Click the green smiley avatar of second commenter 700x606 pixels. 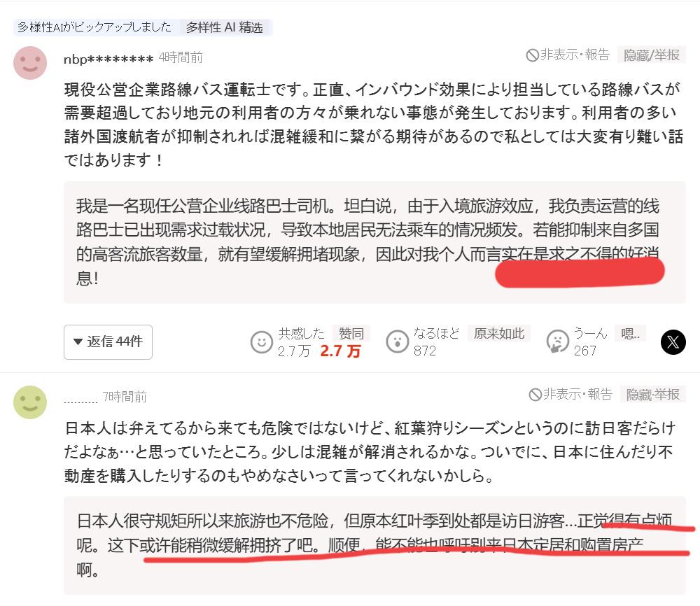click(30, 402)
